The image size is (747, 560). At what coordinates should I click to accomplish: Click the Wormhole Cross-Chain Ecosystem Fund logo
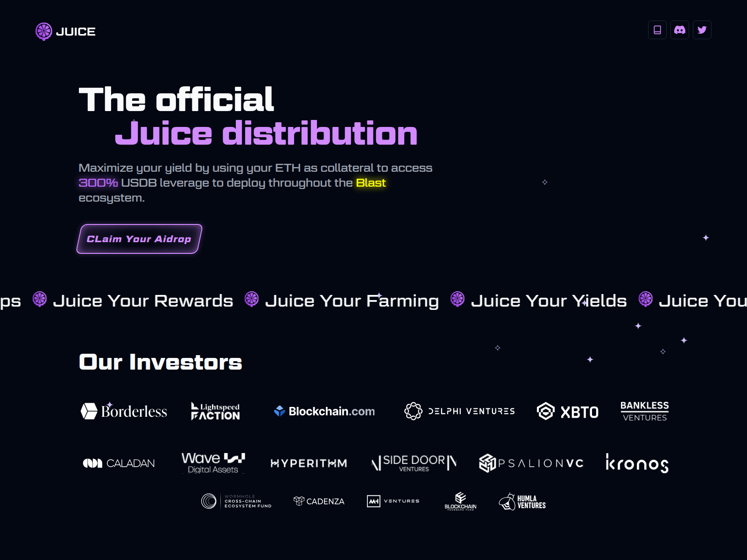pos(236,501)
